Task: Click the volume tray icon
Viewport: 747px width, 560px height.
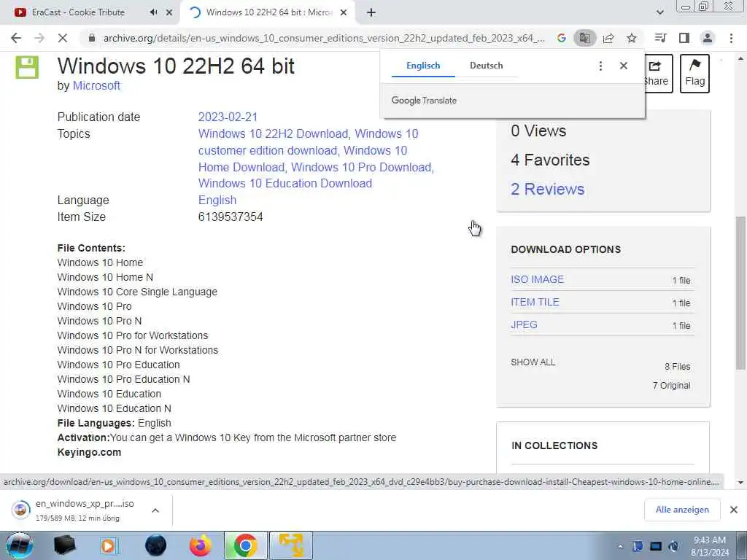Action: click(673, 546)
